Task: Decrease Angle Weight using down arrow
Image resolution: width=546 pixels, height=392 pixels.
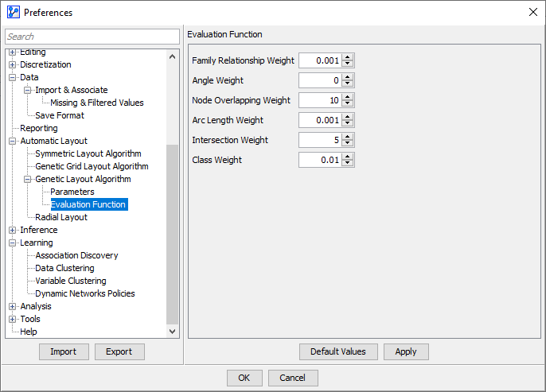Action: [348, 83]
